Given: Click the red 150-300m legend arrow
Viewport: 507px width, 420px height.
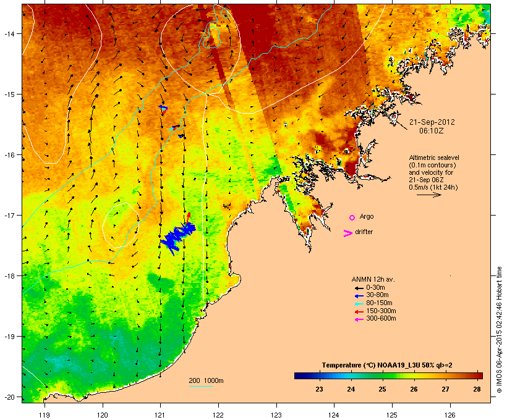Looking at the screenshot, I should [359, 312].
